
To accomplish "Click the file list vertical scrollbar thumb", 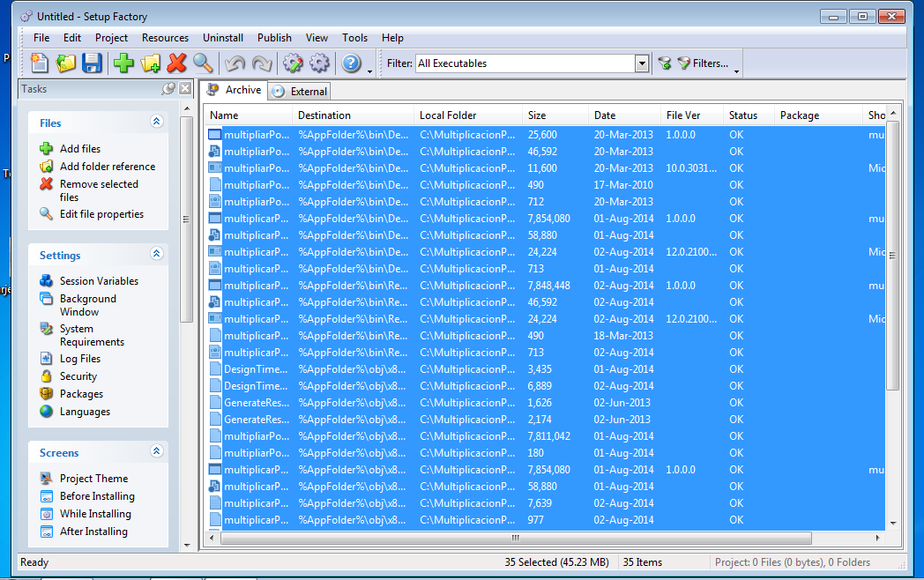I will point(892,256).
